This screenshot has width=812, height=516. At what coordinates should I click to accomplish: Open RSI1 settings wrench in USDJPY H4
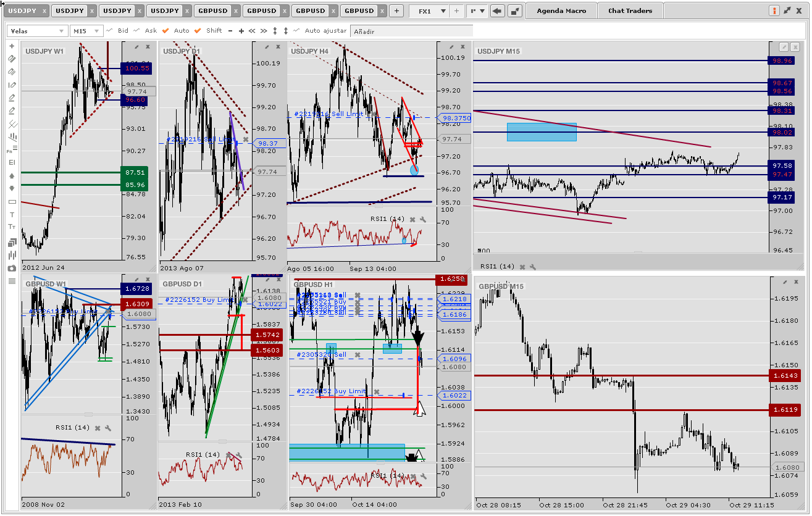(423, 219)
